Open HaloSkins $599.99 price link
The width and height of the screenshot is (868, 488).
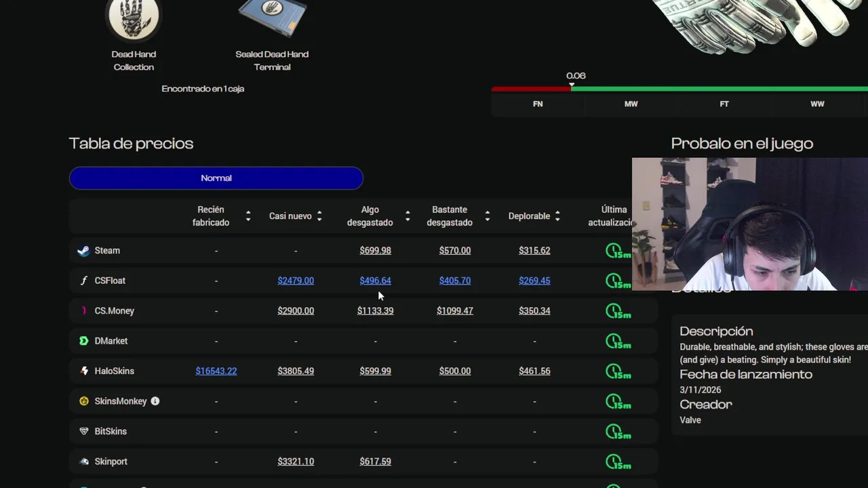pyautogui.click(x=375, y=371)
